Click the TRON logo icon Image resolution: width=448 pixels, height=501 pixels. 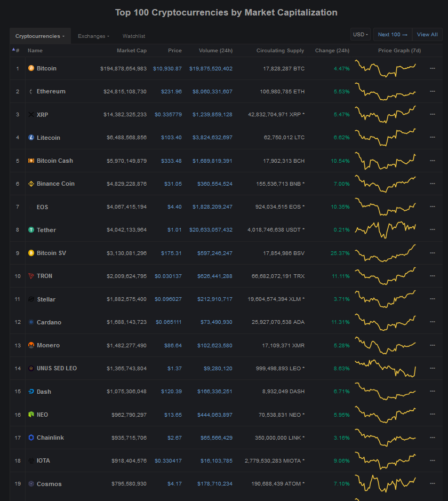click(31, 276)
